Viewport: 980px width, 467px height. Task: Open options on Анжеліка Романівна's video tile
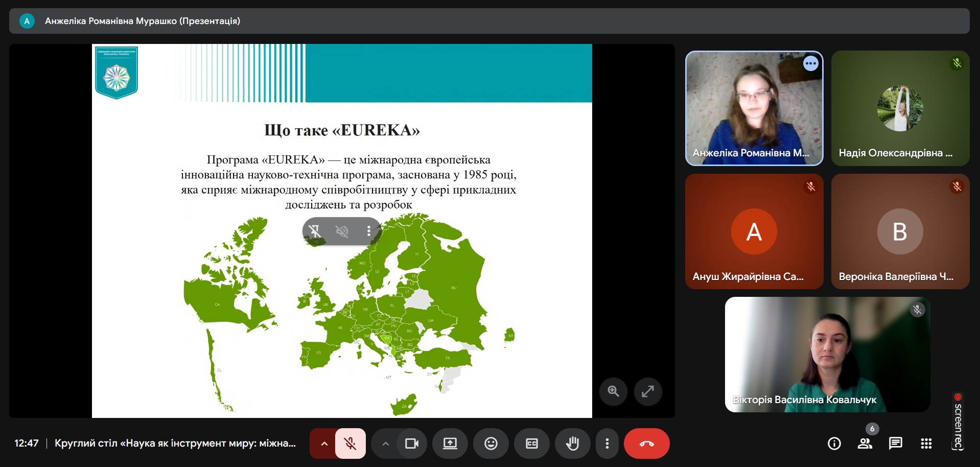pyautogui.click(x=810, y=64)
